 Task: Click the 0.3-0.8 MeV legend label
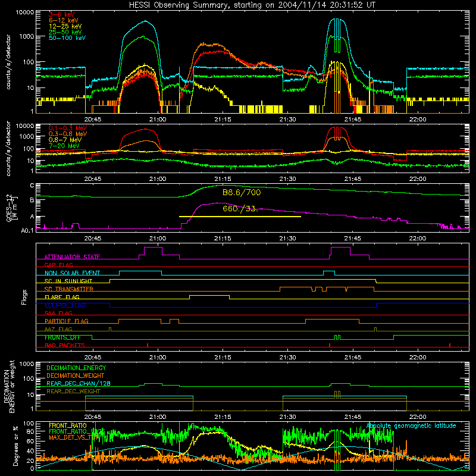point(68,134)
